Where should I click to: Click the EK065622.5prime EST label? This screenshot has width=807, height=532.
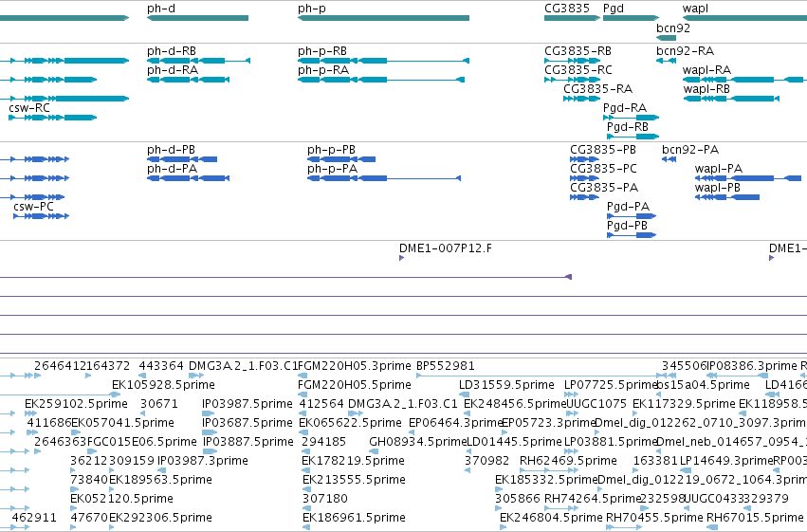tap(350, 423)
